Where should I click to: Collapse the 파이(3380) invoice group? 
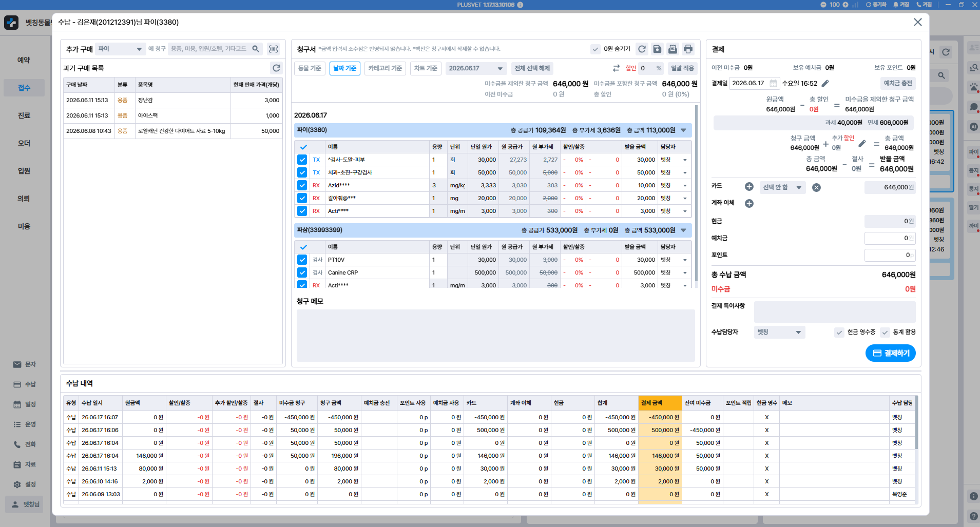tap(683, 130)
